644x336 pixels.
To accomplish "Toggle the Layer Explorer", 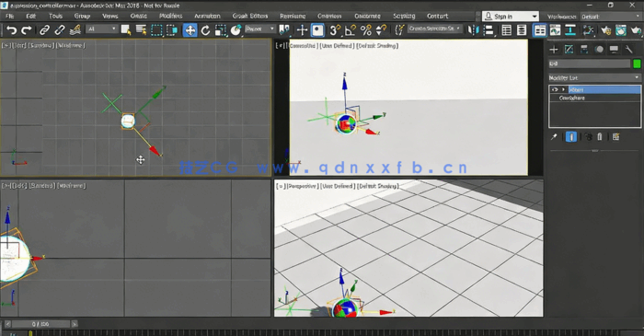I will [522, 30].
